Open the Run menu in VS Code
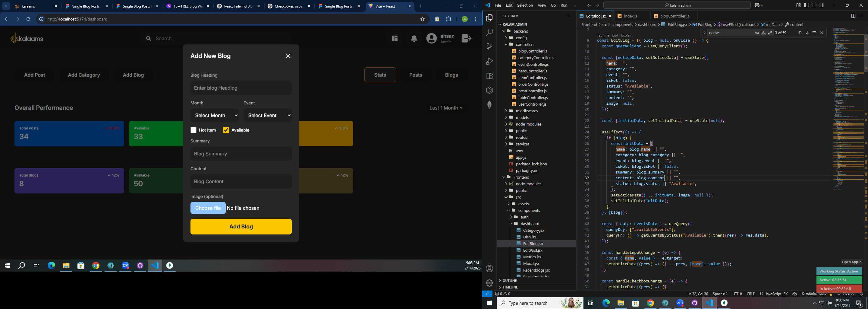868x309 pixels. (x=564, y=5)
